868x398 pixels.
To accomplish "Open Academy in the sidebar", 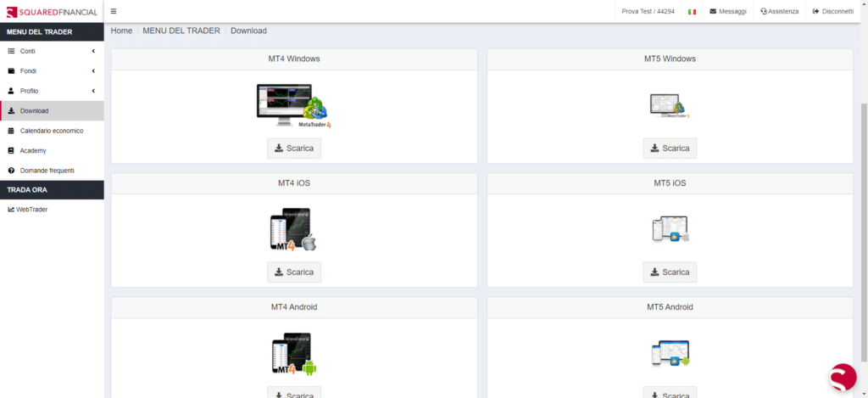I will point(52,151).
